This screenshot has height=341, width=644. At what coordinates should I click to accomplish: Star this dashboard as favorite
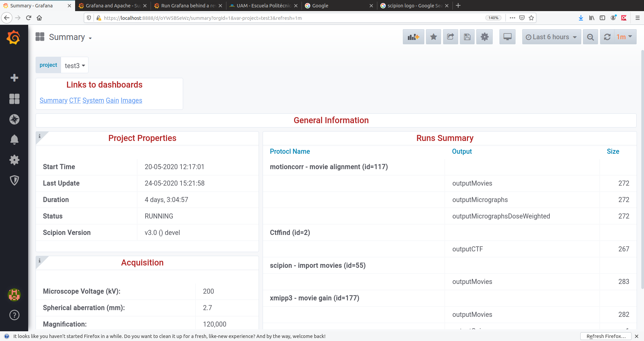pos(433,37)
